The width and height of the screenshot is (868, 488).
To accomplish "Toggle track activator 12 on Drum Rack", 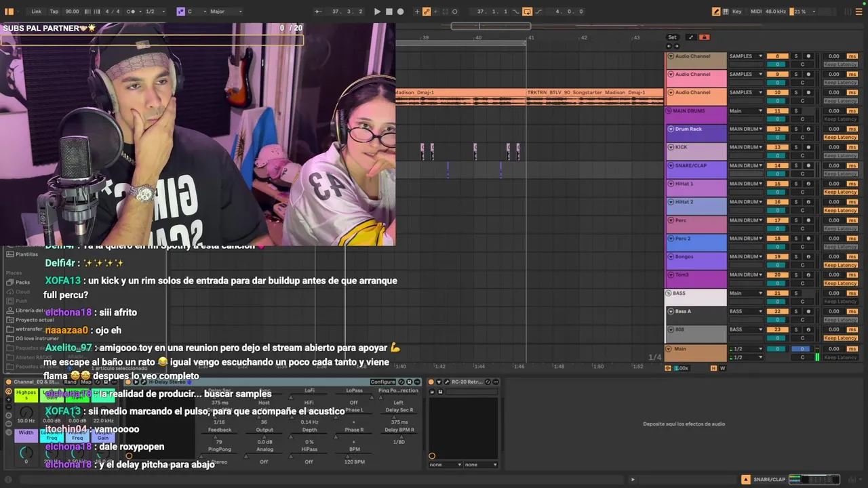I will 777,129.
